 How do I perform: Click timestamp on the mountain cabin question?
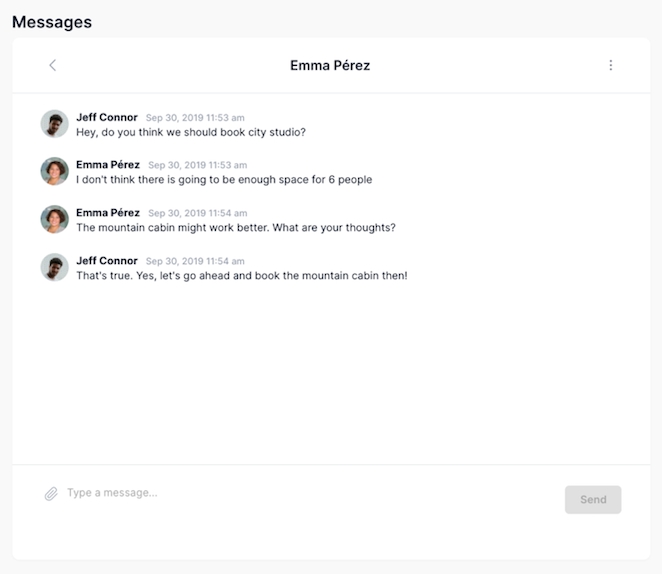[197, 213]
